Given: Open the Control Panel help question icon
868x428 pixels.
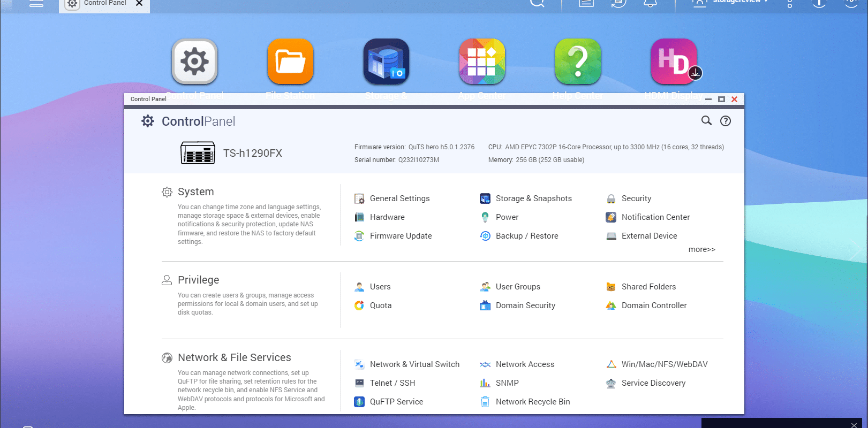Looking at the screenshot, I should coord(726,121).
